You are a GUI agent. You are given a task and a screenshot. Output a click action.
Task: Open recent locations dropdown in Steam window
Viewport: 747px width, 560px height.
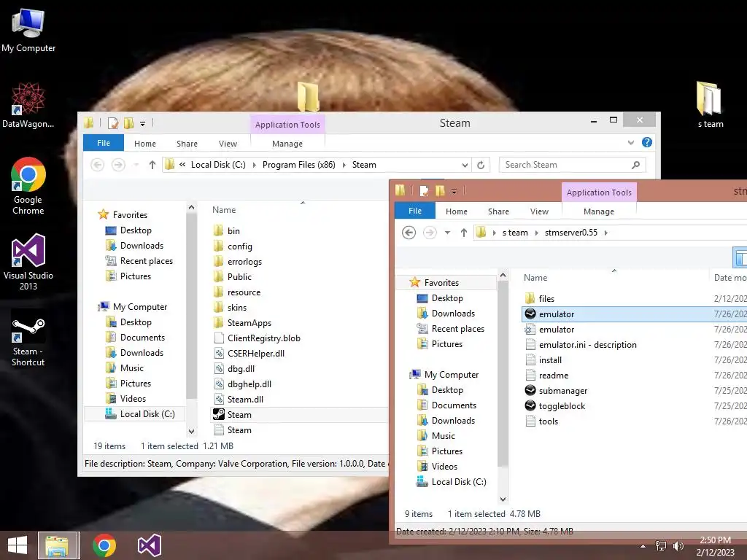click(x=136, y=165)
